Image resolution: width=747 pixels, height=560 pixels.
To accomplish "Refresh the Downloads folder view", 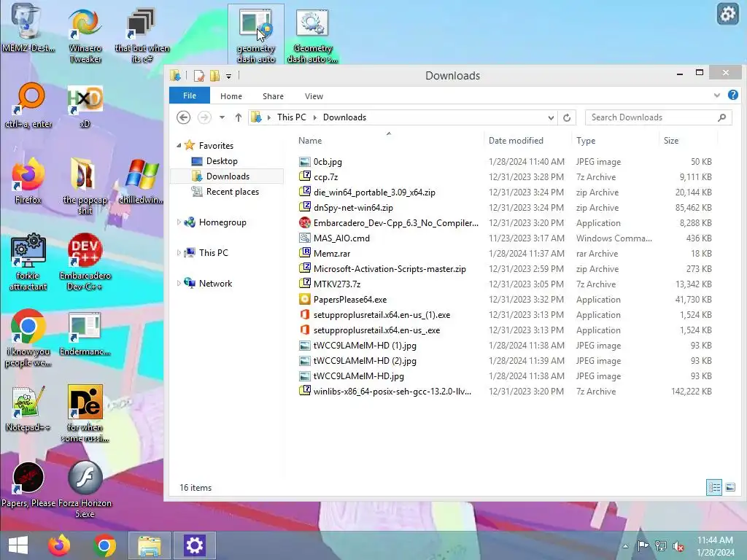I will [566, 117].
